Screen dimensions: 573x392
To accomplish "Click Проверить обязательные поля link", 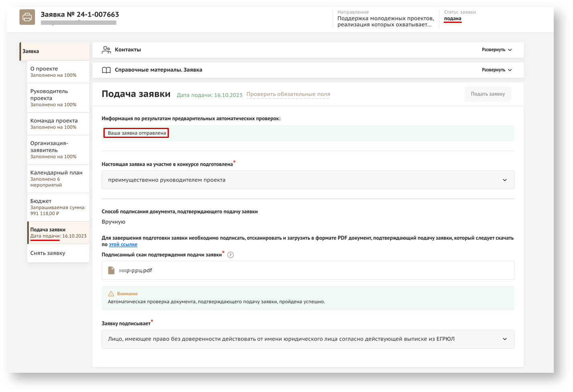I will point(288,95).
